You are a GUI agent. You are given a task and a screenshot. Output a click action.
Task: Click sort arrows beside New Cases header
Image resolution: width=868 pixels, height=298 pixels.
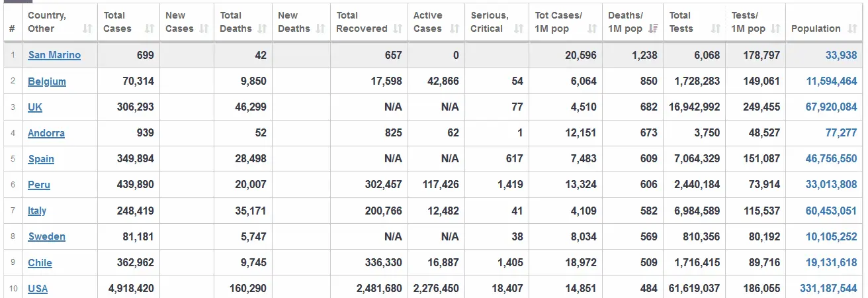click(204, 28)
